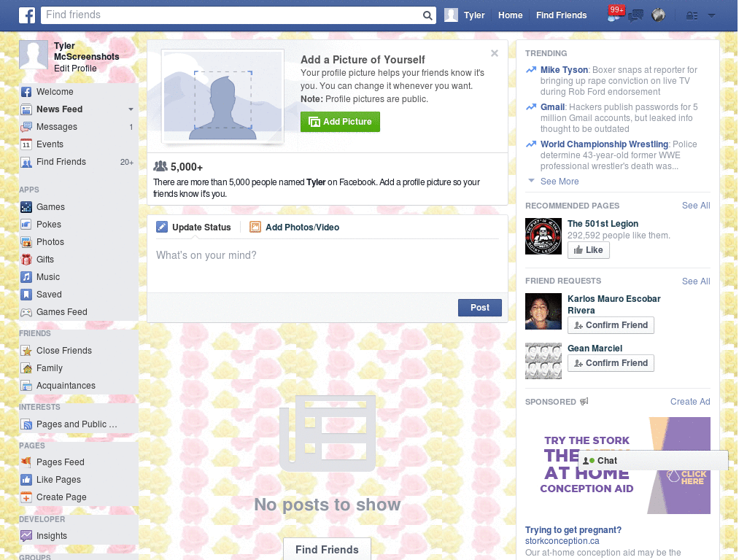The image size is (747, 560).
Task: Click the Create Ad link
Action: 690,402
